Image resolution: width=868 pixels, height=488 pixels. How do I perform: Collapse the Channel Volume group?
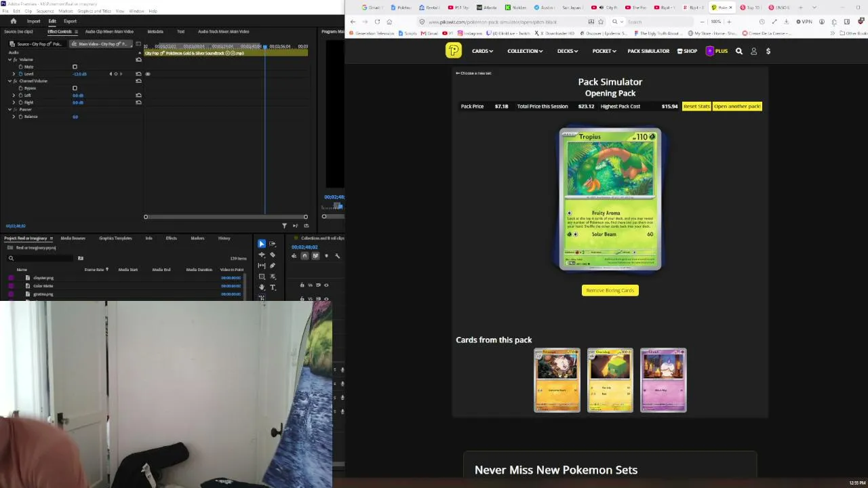click(x=9, y=81)
